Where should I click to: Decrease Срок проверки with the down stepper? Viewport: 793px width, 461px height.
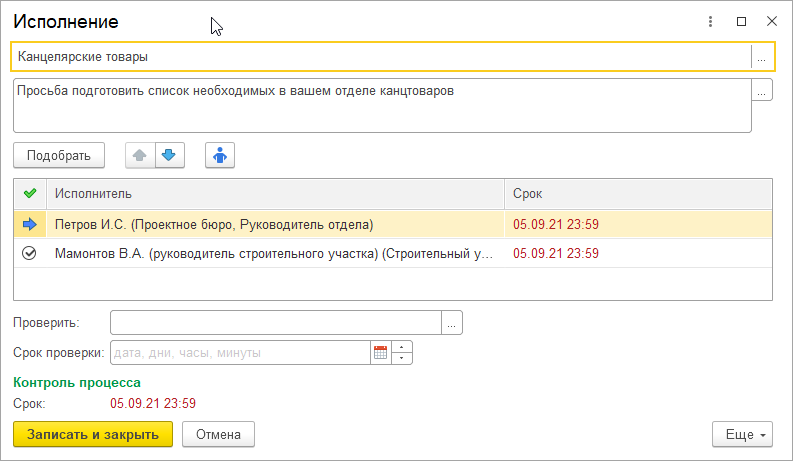[x=402, y=358]
